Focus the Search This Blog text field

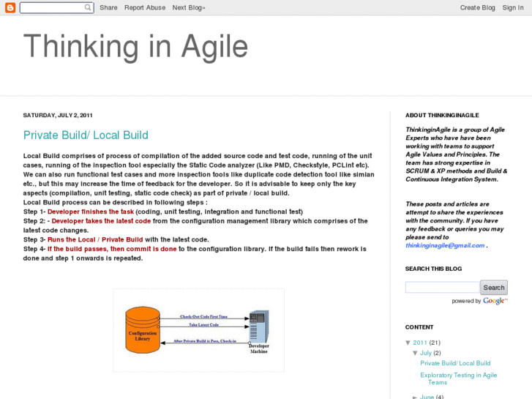point(442,288)
